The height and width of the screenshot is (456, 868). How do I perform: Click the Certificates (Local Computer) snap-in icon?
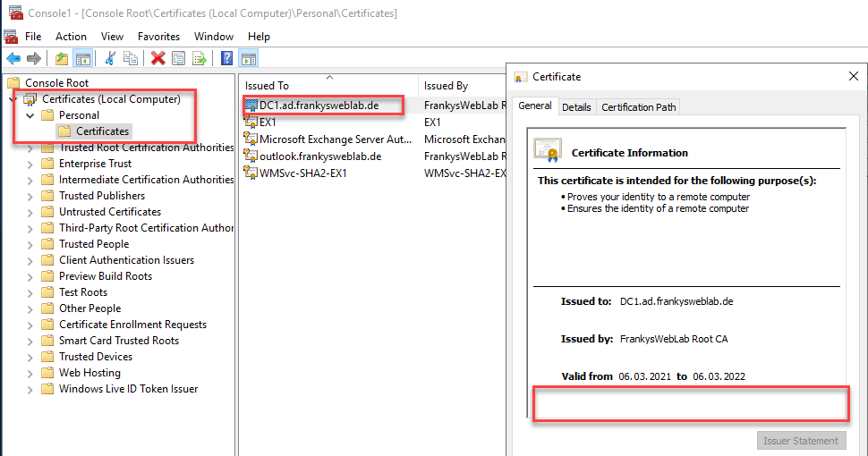click(x=30, y=99)
